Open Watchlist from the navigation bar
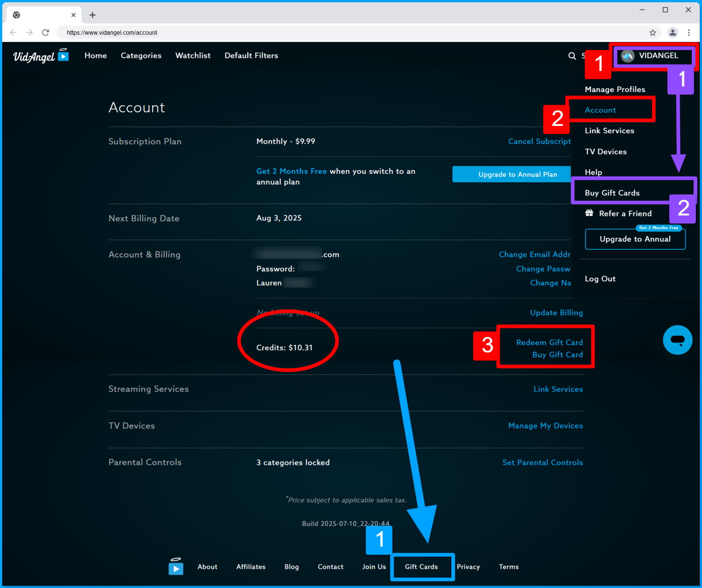The image size is (702, 588). pos(193,56)
